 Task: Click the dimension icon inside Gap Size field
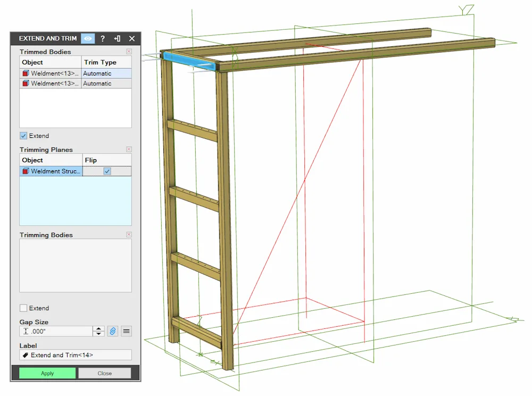coord(26,331)
